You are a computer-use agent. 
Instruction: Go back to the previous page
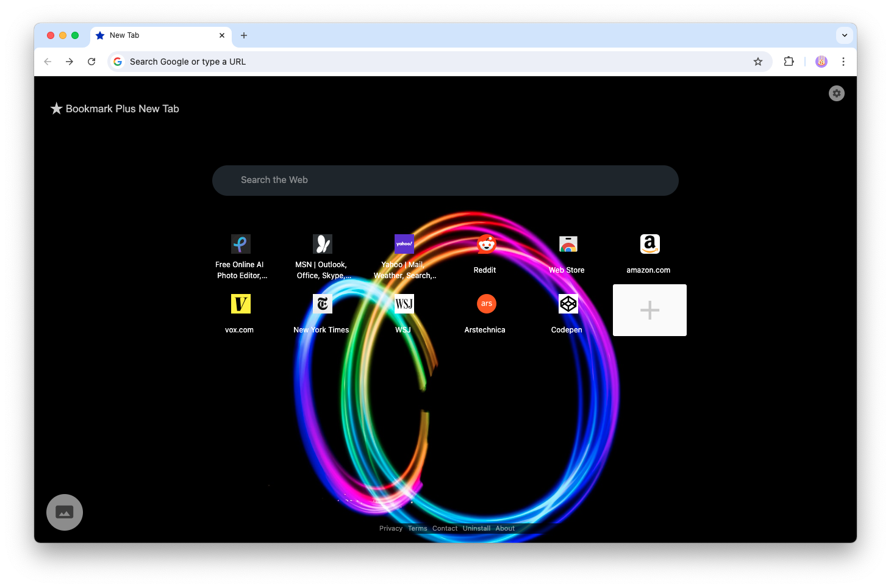(x=48, y=62)
